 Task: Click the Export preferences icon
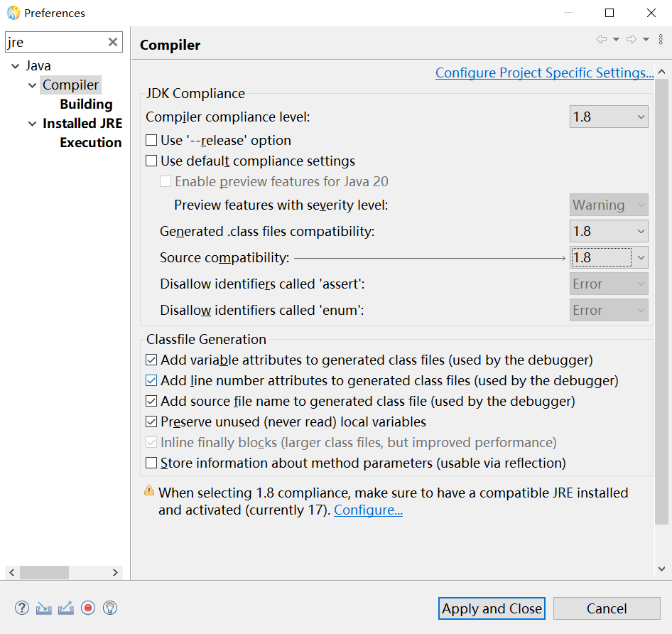tap(66, 608)
